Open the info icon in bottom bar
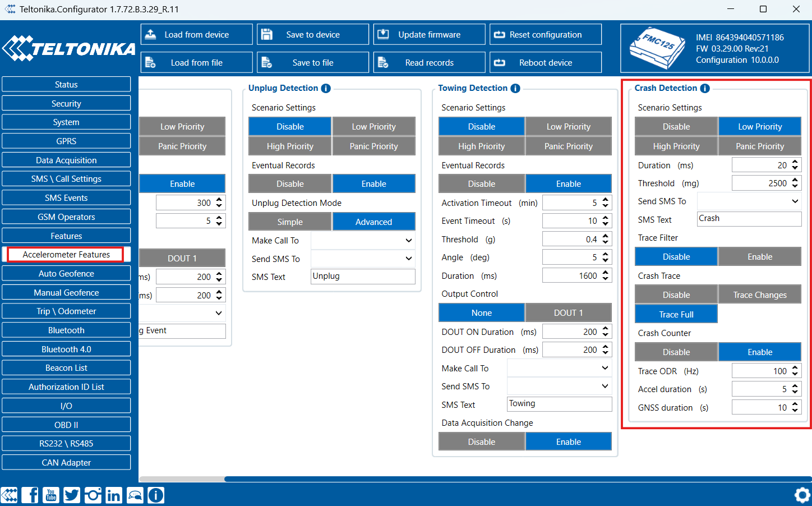Screen dimensions: 812x506 [156, 495]
